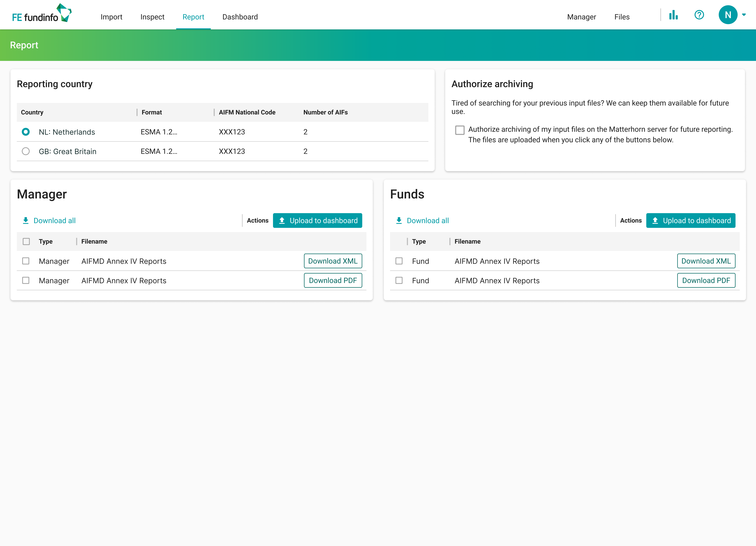
Task: Click the Country column header
Action: coord(32,112)
